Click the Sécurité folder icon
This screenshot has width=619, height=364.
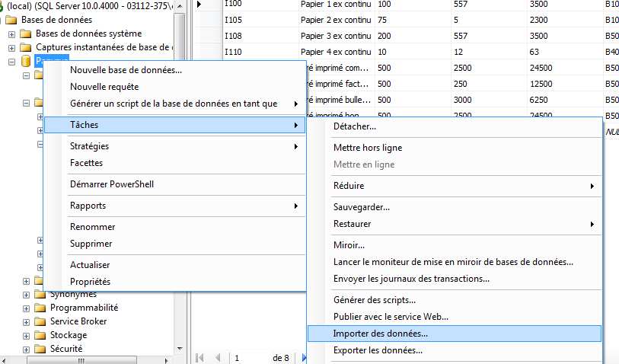click(40, 349)
